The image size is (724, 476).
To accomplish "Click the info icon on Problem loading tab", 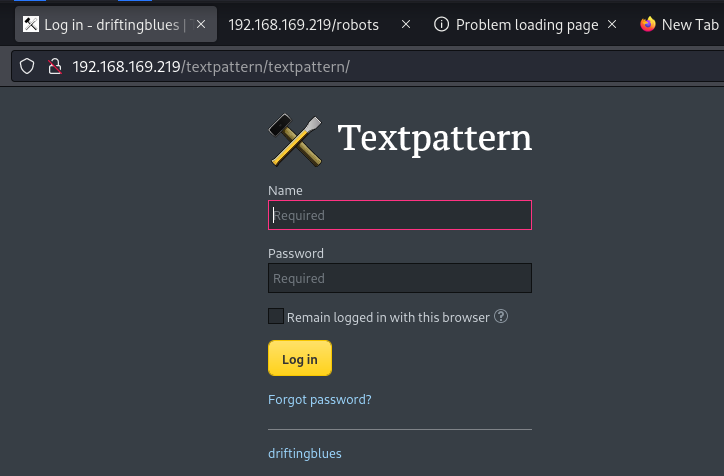I will pos(441,24).
